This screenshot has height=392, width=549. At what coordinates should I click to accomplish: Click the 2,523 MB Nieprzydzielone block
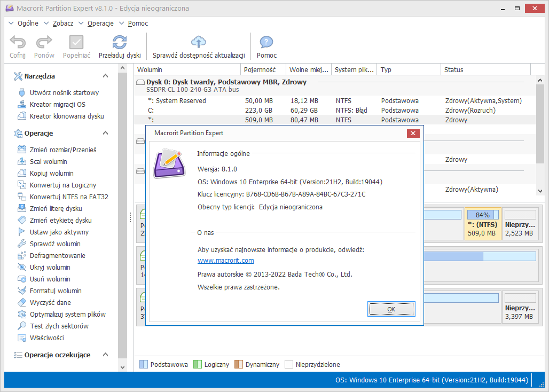pos(520,224)
